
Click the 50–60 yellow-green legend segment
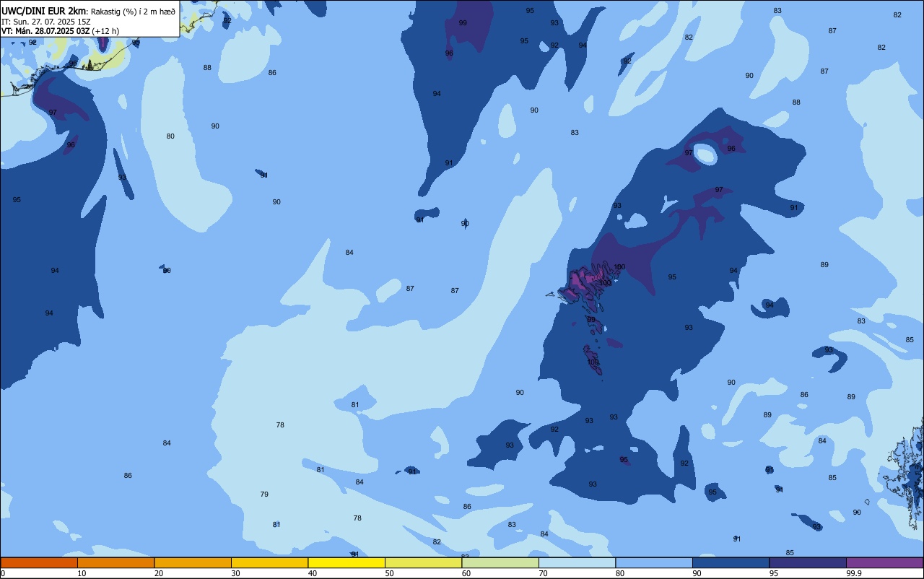(423, 562)
